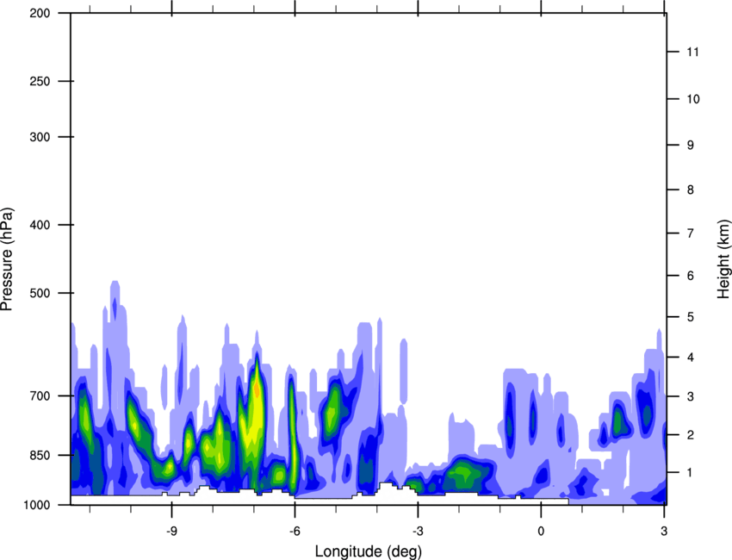Click the 6 km height label
The image size is (732, 560).
click(691, 276)
